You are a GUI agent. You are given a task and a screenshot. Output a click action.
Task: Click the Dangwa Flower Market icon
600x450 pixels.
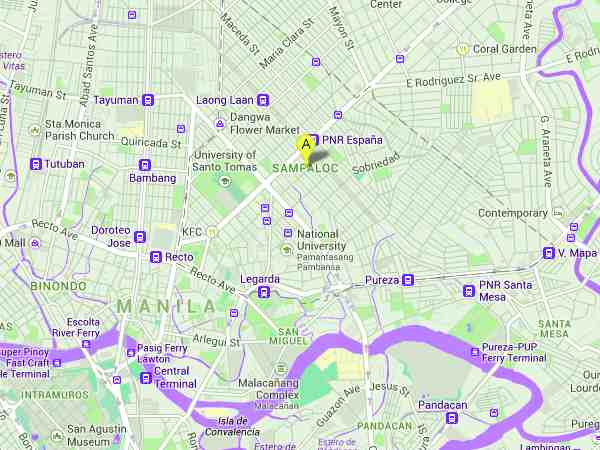pyautogui.click(x=220, y=124)
